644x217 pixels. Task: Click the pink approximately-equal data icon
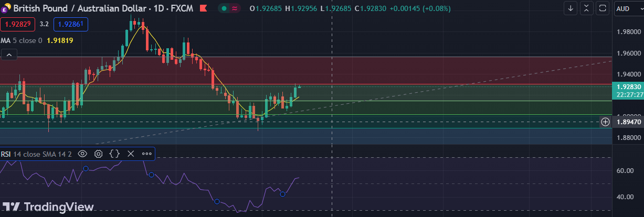235,8
